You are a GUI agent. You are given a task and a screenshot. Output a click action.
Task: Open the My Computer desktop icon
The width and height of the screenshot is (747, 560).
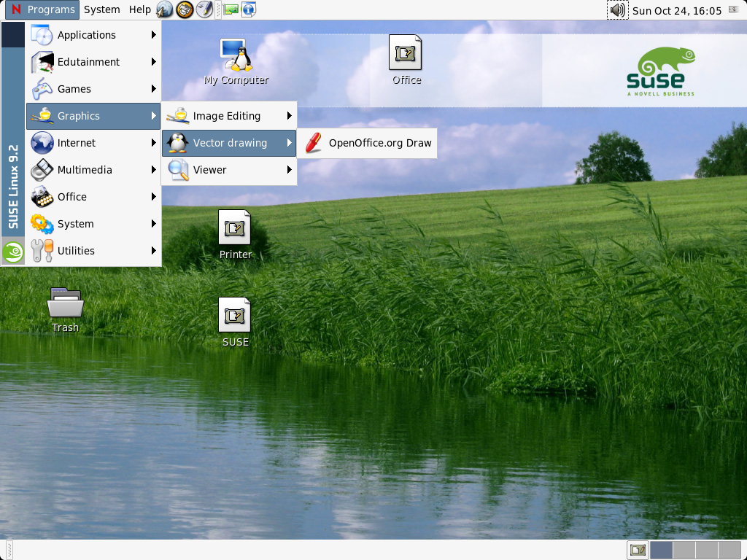[236, 61]
